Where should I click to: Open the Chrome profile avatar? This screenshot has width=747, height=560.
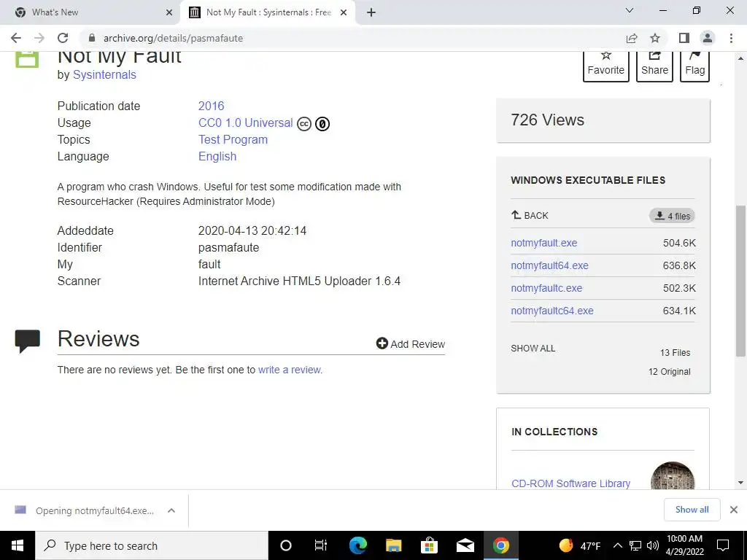tap(708, 38)
